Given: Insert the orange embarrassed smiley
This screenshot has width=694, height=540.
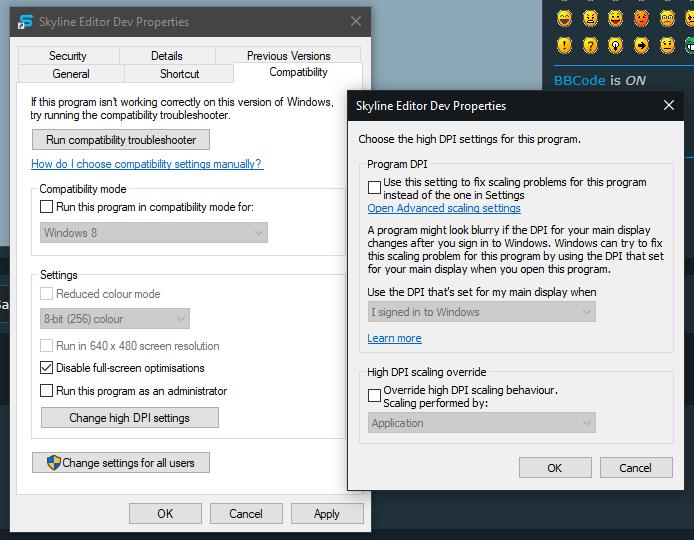Looking at the screenshot, I should pos(641,19).
